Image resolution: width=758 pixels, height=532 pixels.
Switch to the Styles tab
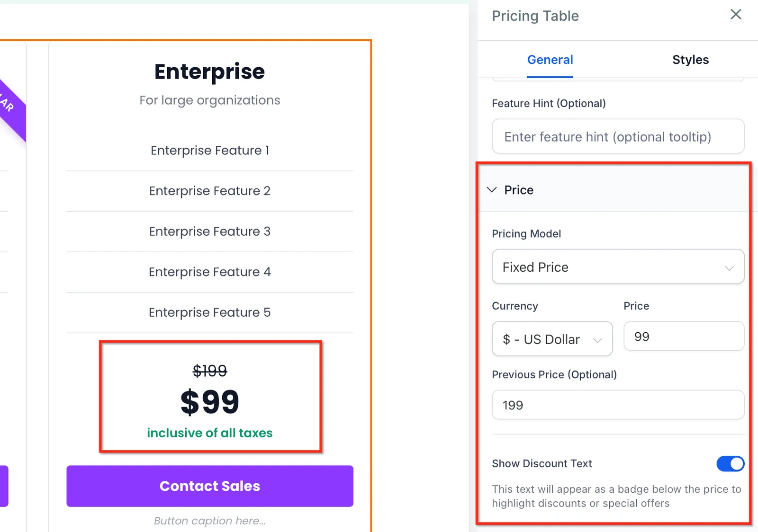point(690,60)
